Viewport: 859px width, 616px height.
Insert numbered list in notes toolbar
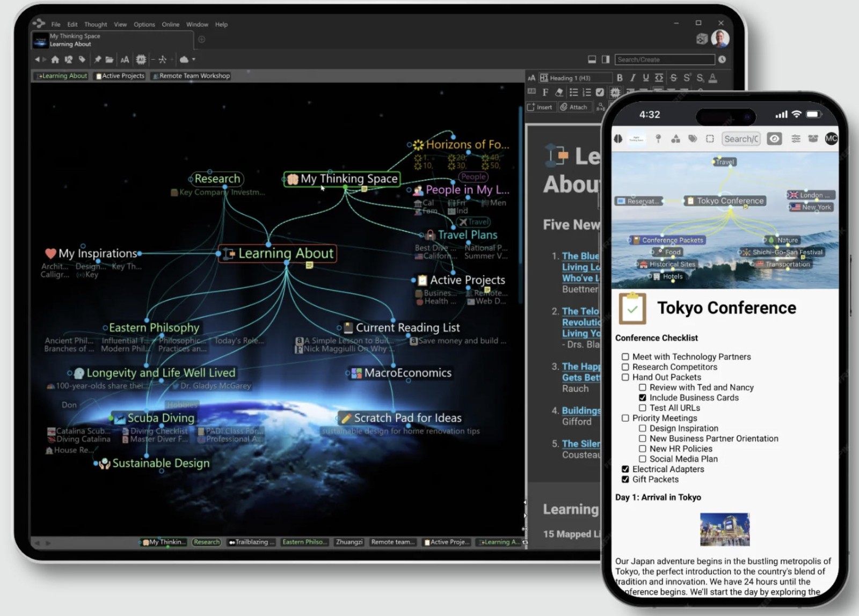tap(587, 92)
